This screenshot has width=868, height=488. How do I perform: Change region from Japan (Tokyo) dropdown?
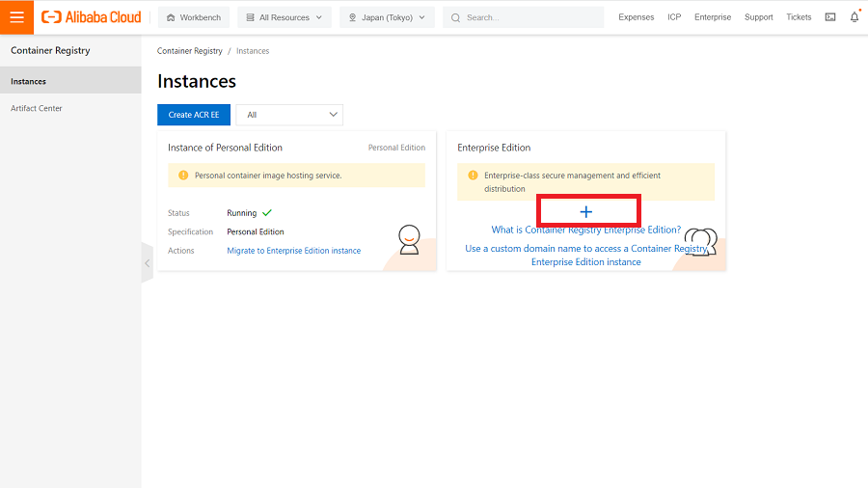coord(387,17)
